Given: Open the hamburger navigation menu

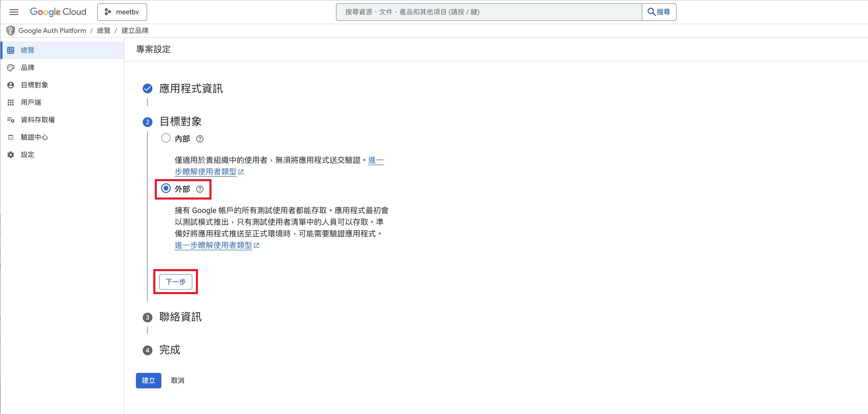Looking at the screenshot, I should point(14,12).
